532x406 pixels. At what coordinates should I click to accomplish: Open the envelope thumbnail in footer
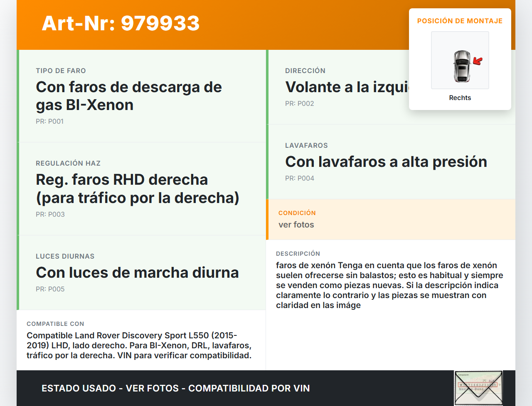pos(478,388)
